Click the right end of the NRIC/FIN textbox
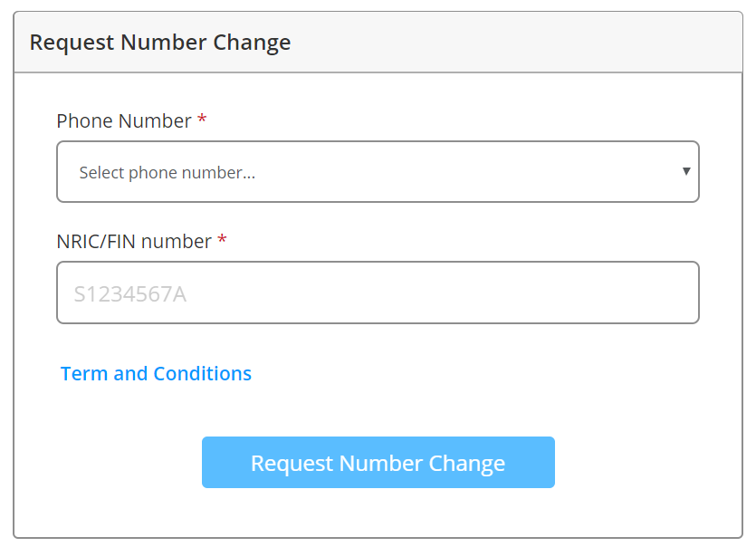 click(x=670, y=293)
